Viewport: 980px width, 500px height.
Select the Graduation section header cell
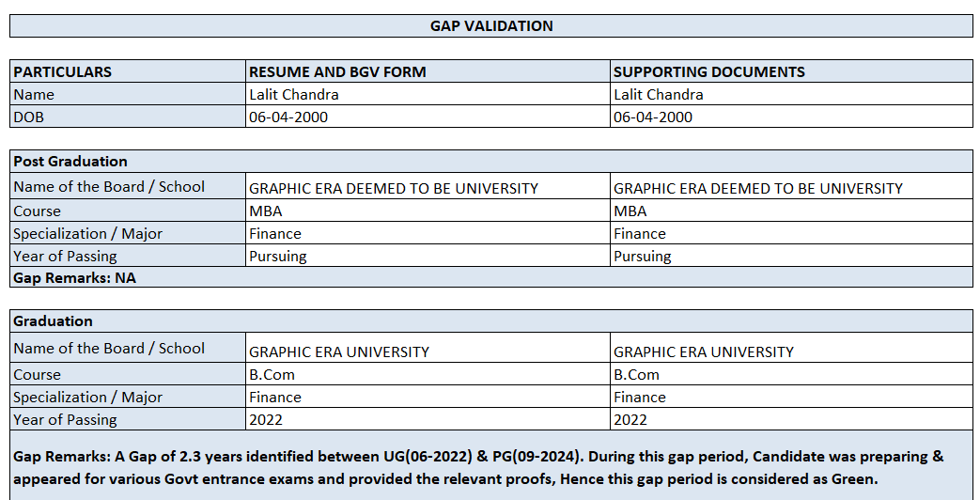tap(54, 321)
